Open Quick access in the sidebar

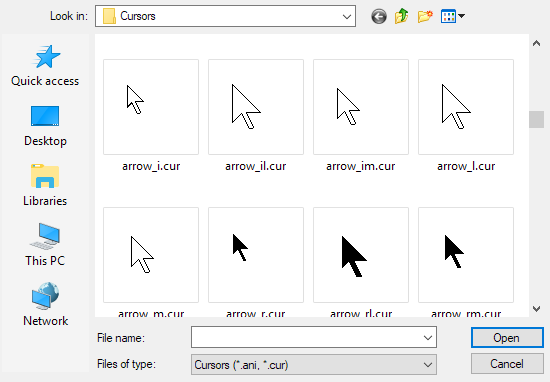click(x=45, y=66)
